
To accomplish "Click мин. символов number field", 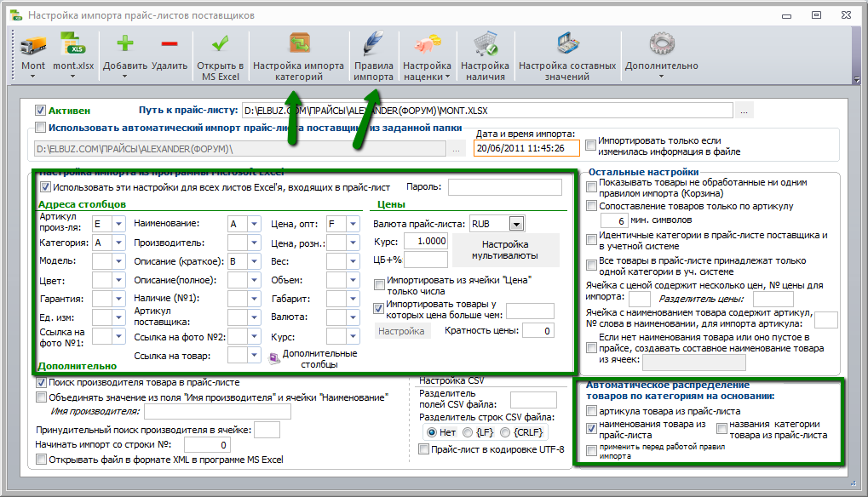I will (614, 220).
